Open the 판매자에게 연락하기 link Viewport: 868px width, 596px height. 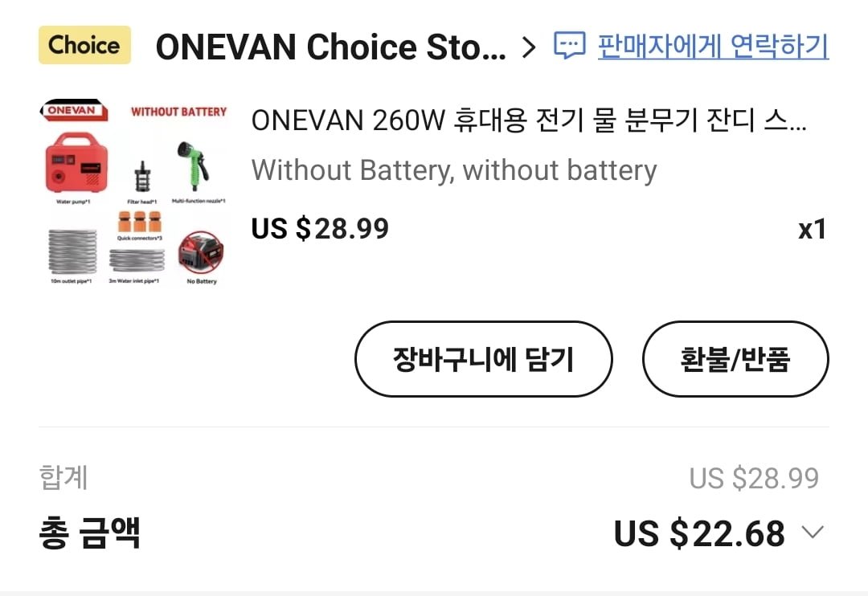[713, 46]
